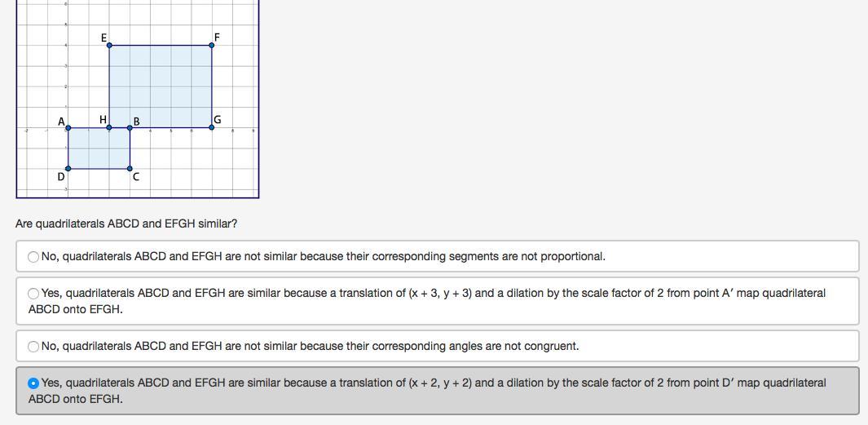Select the 'corresponding angles are not congruent' radio

(33, 347)
